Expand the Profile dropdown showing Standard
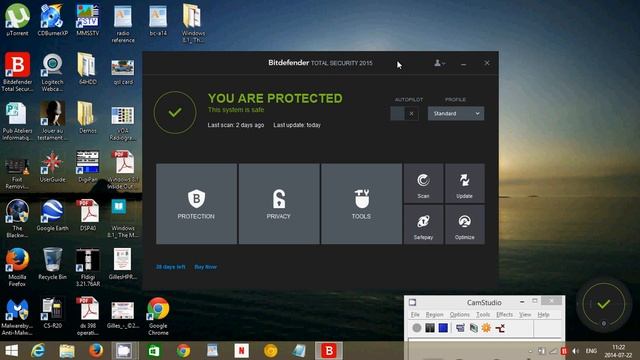The image size is (640, 360). click(x=456, y=113)
